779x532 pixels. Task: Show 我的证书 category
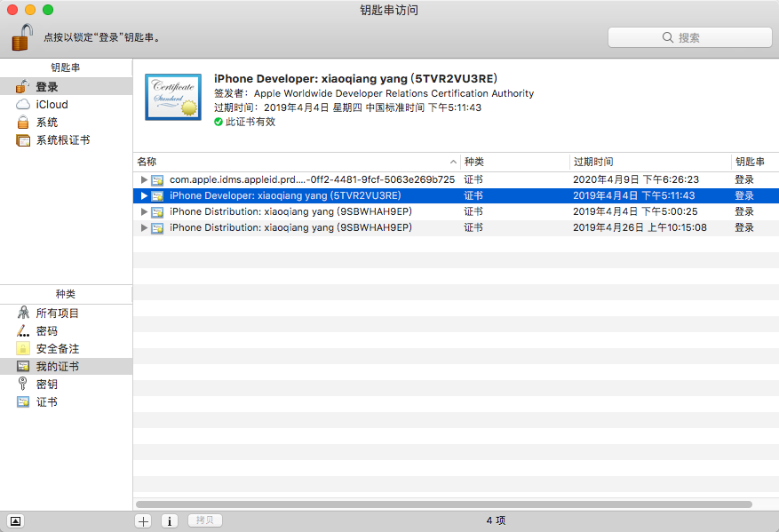66,367
